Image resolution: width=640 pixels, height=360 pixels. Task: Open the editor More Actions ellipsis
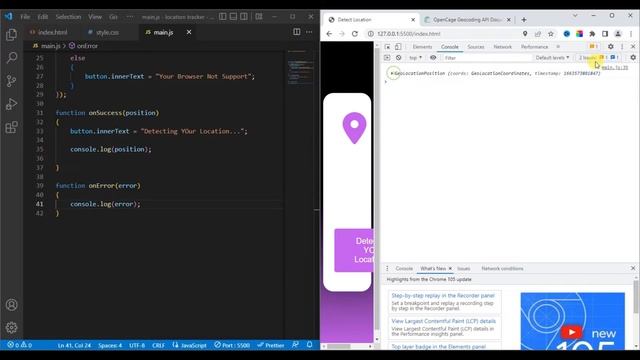tap(309, 32)
